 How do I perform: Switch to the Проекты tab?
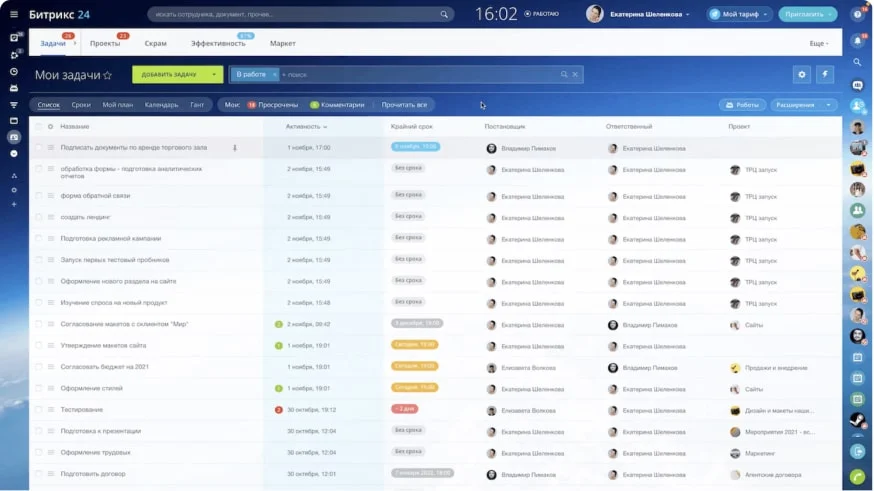[x=105, y=43]
